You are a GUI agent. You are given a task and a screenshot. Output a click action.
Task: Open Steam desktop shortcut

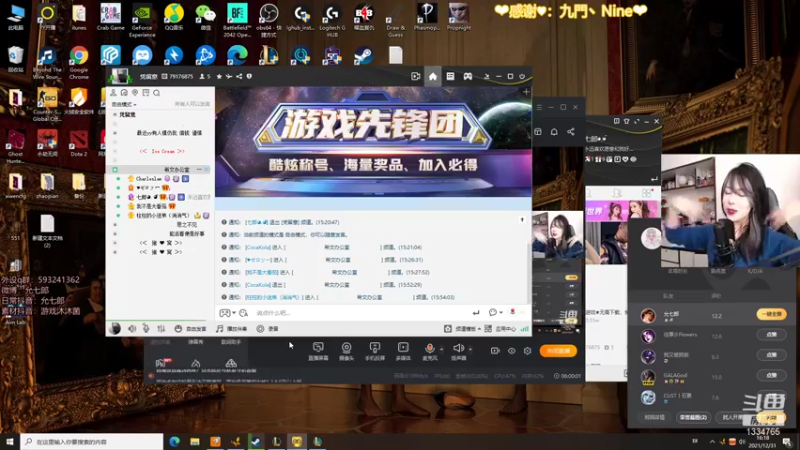click(x=363, y=56)
